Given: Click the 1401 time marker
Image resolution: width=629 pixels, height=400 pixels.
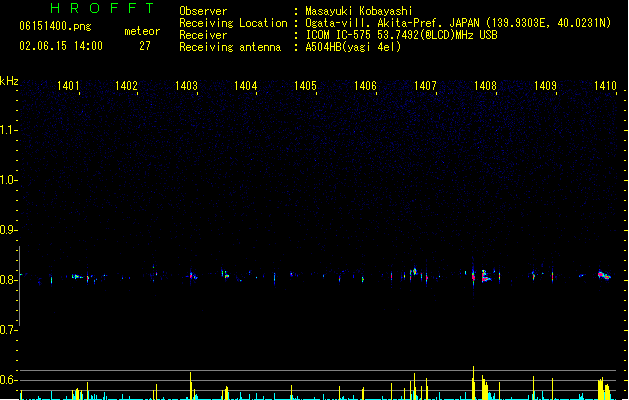Looking at the screenshot, I should tap(68, 86).
